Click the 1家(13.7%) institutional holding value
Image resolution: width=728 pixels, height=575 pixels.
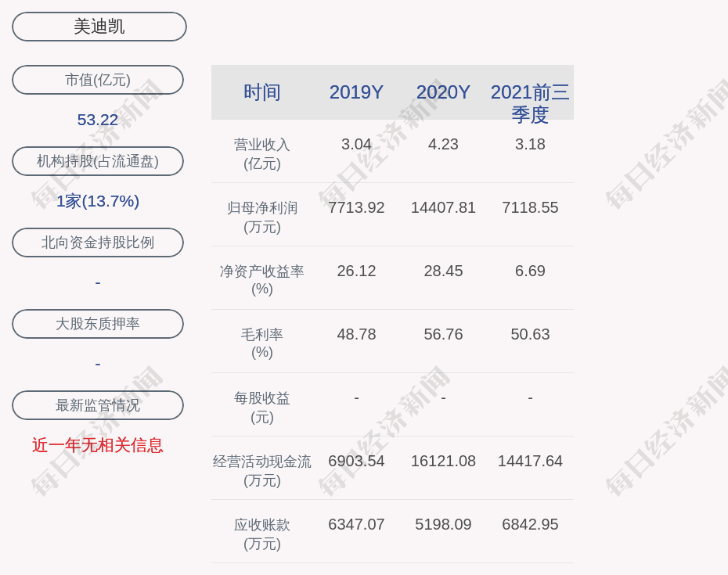coord(98,201)
